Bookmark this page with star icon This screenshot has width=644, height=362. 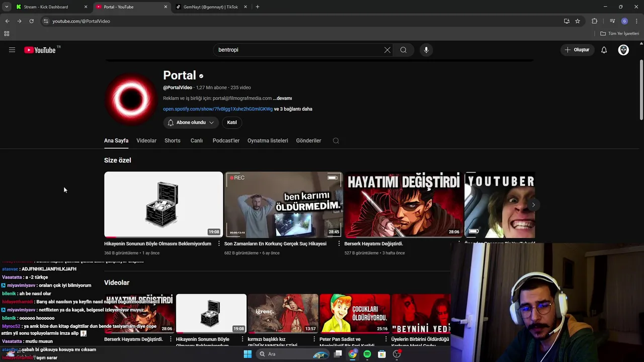pyautogui.click(x=578, y=21)
